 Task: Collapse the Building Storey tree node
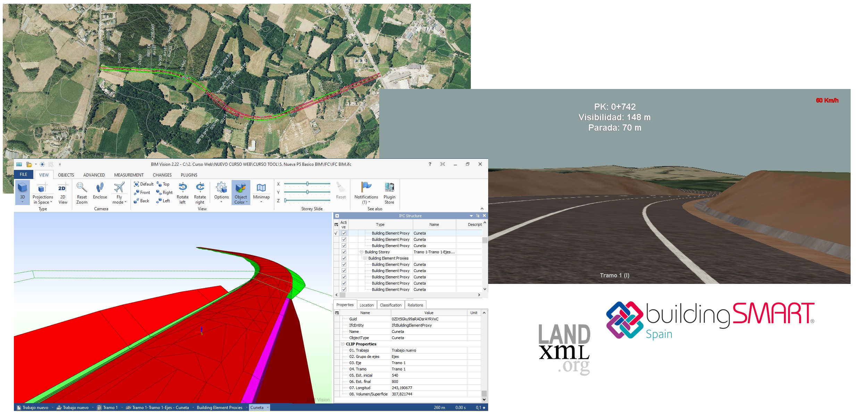[x=361, y=252]
